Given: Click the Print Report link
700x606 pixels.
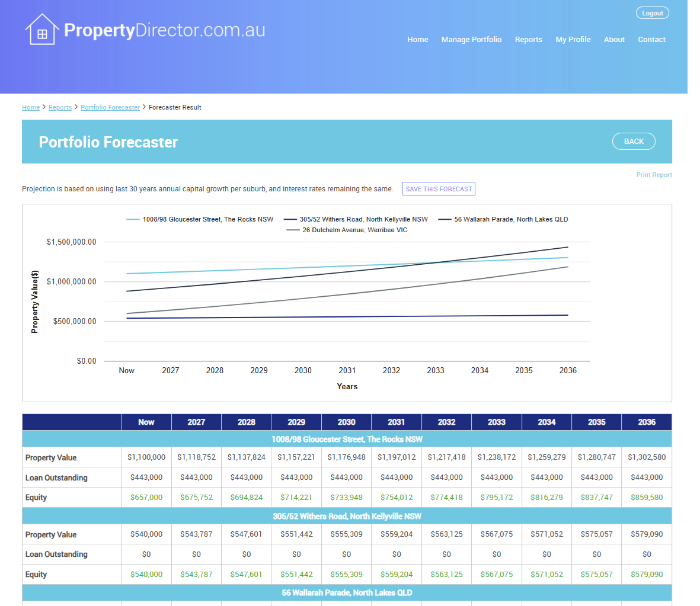Looking at the screenshot, I should pyautogui.click(x=654, y=175).
